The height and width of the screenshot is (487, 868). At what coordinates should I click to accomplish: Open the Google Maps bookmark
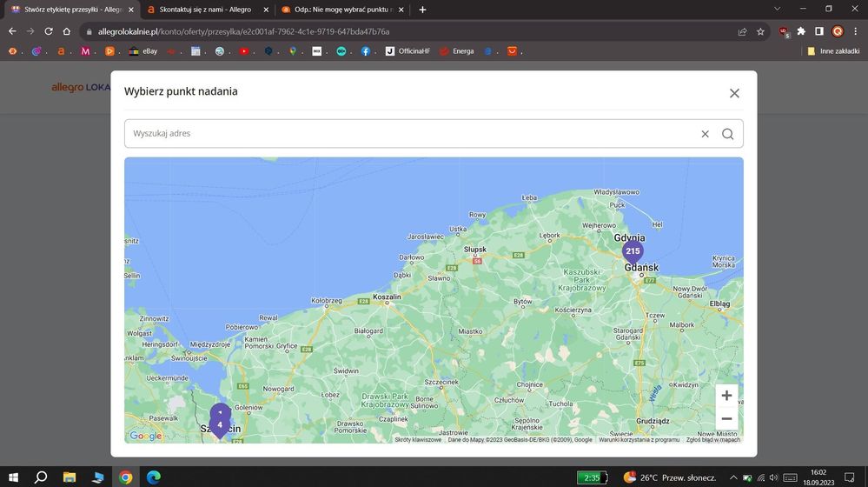293,51
